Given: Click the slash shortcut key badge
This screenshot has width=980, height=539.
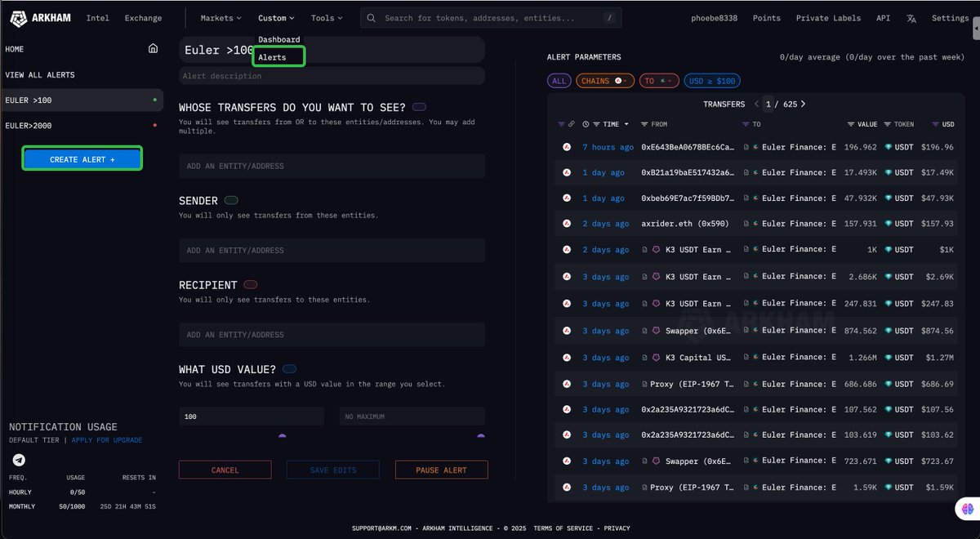Looking at the screenshot, I should click(609, 18).
